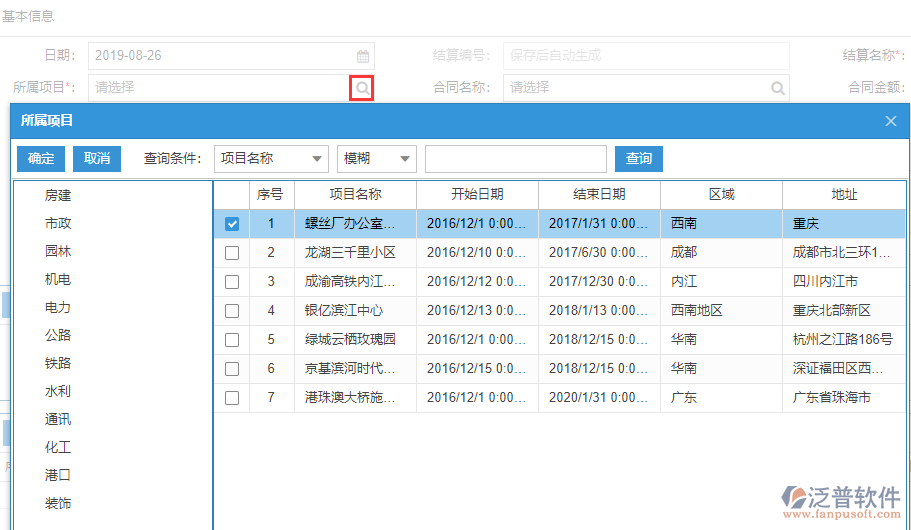
Task: Click the 项目名称 column header
Action: (355, 195)
